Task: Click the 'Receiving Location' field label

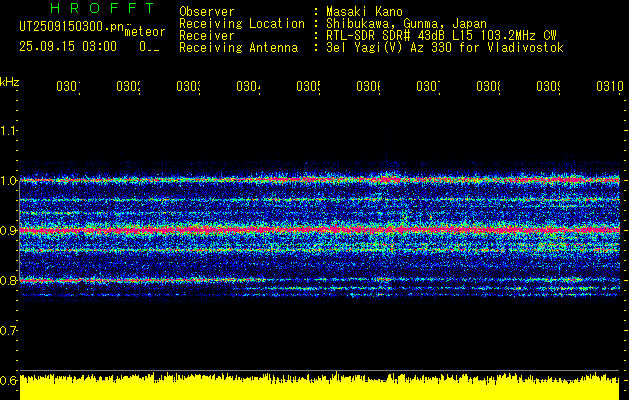Action: click(242, 24)
